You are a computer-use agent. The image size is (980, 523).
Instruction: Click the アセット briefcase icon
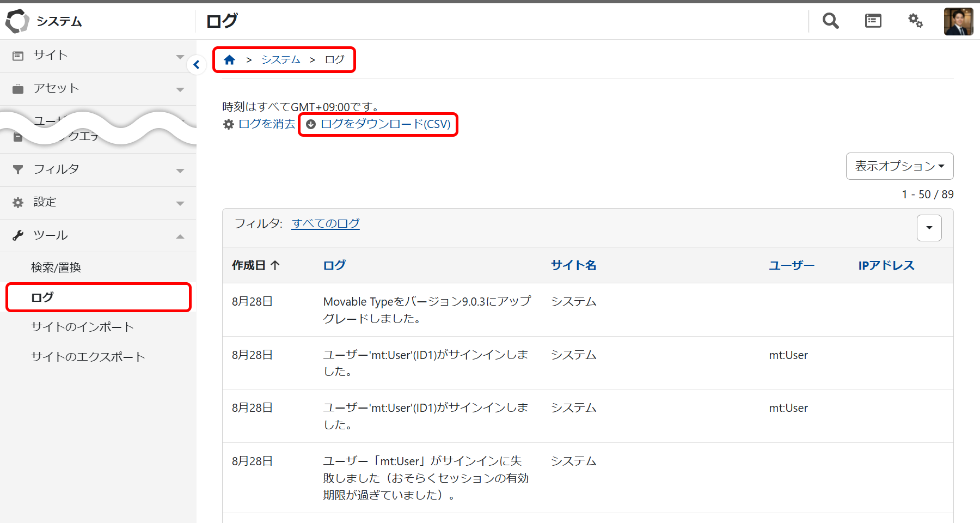click(x=18, y=88)
